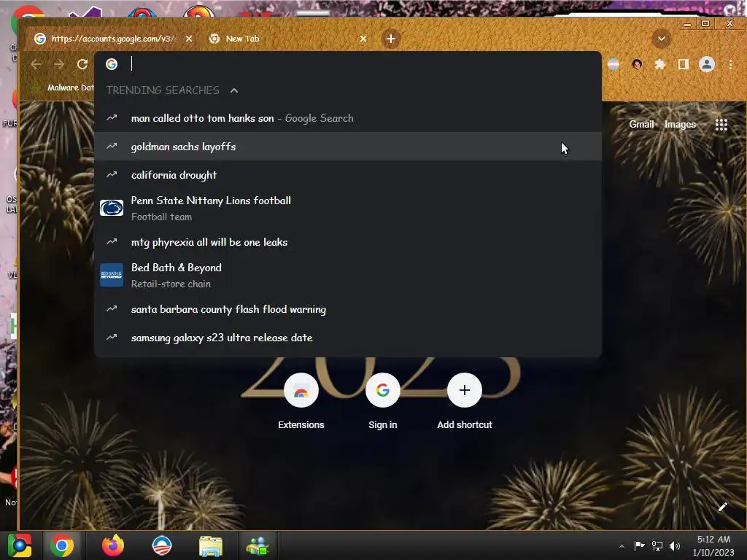747x560 pixels.
Task: Open the Sign in shortcut tile
Action: 382,401
